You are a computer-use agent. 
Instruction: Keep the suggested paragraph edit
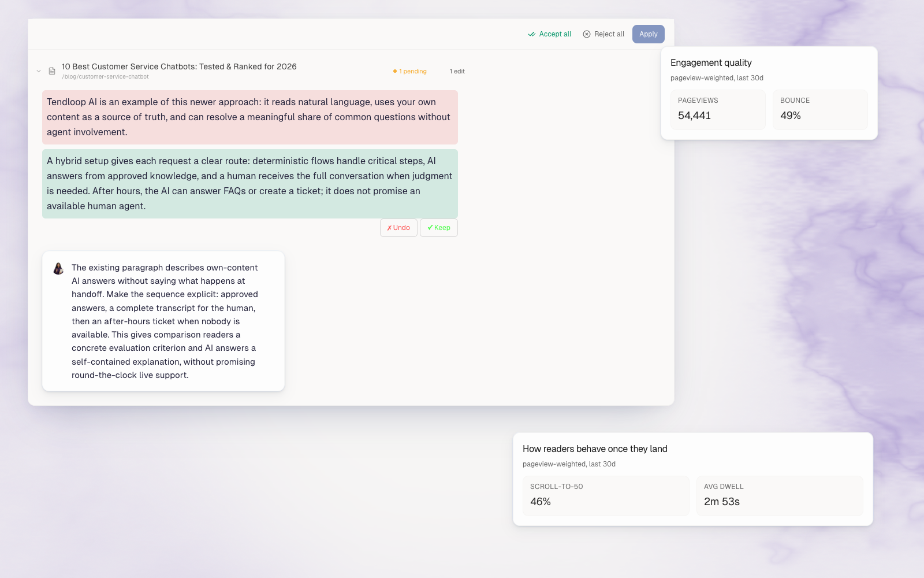439,228
